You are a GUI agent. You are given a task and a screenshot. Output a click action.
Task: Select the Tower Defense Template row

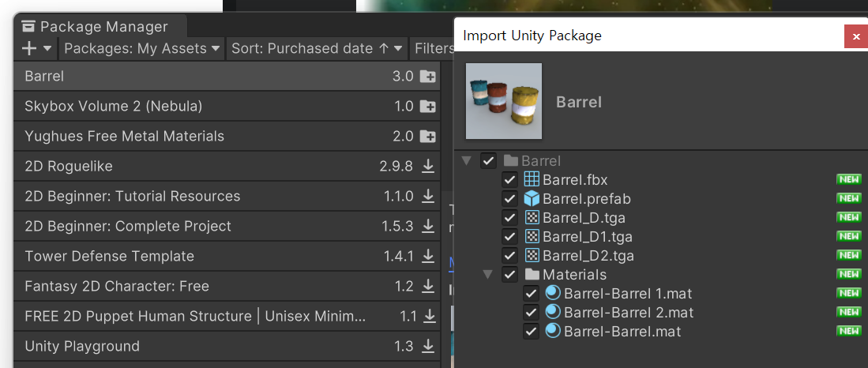point(227,256)
